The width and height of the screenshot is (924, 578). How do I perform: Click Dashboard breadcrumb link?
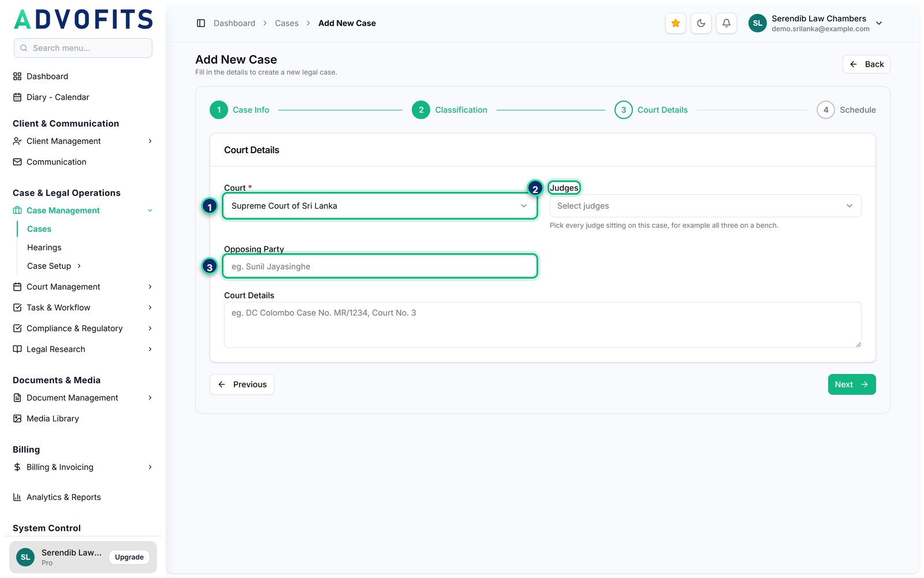234,23
